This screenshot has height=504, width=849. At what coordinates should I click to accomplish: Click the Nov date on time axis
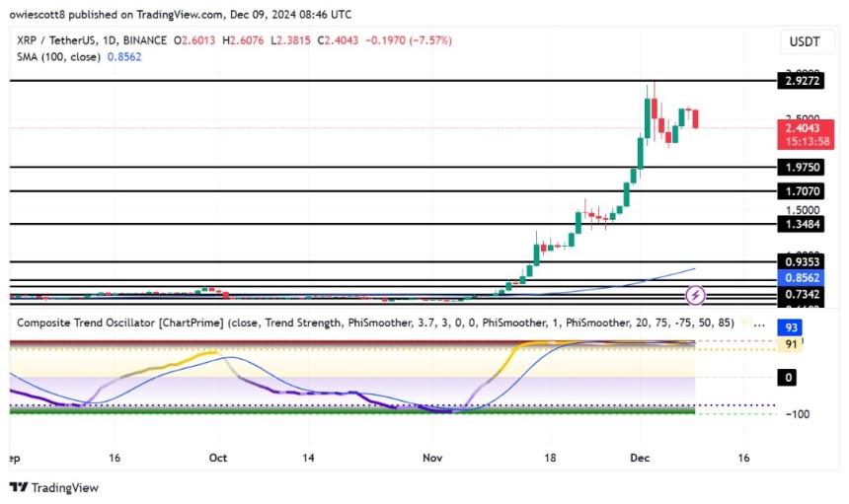tap(433, 458)
